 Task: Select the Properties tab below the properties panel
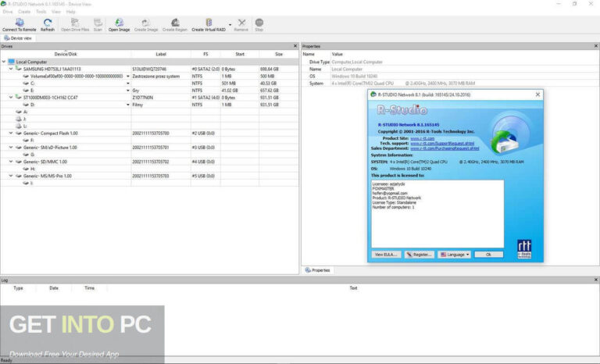pos(318,270)
